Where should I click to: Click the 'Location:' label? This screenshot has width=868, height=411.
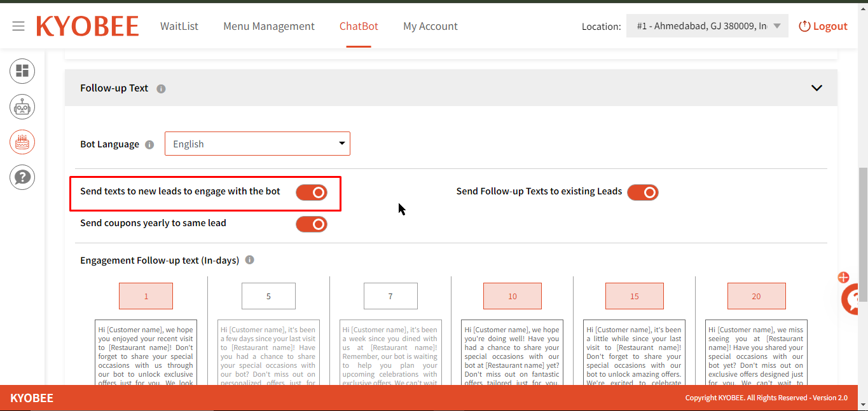pos(601,27)
